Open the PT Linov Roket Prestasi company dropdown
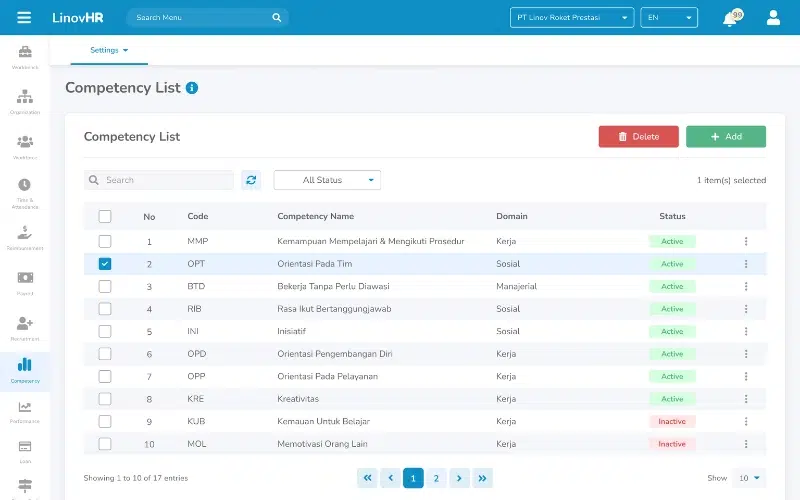The width and height of the screenshot is (800, 500). click(571, 18)
